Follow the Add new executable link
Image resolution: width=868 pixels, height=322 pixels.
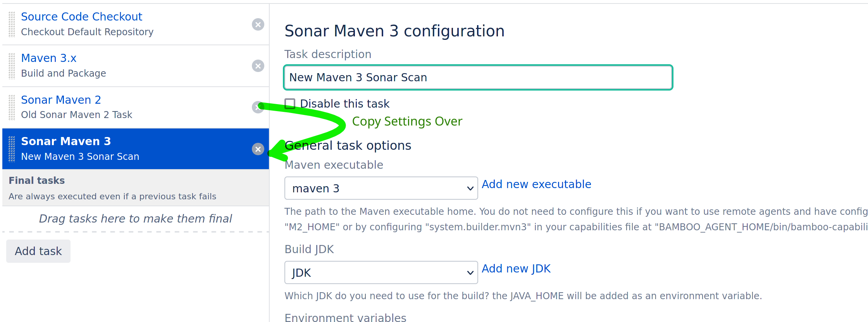tap(536, 184)
